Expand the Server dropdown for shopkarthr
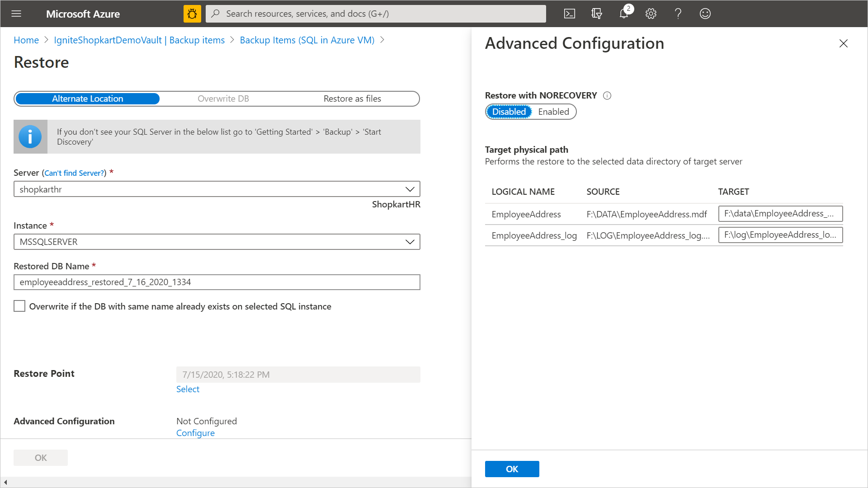This screenshot has width=868, height=488. click(410, 189)
